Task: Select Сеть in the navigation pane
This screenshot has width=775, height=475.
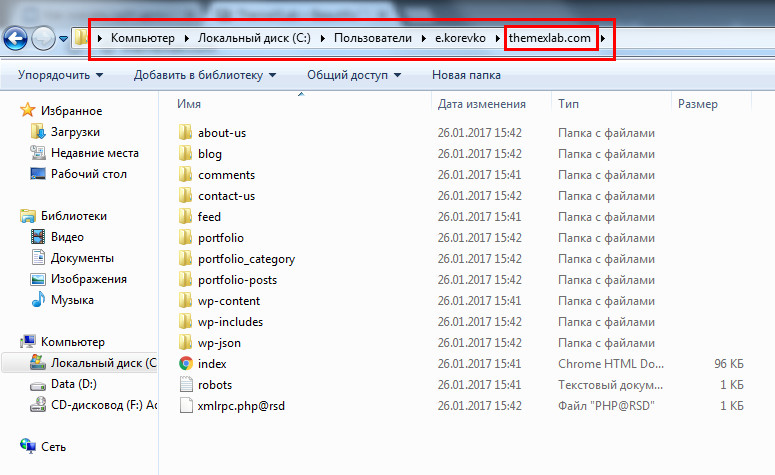Action: (x=54, y=445)
